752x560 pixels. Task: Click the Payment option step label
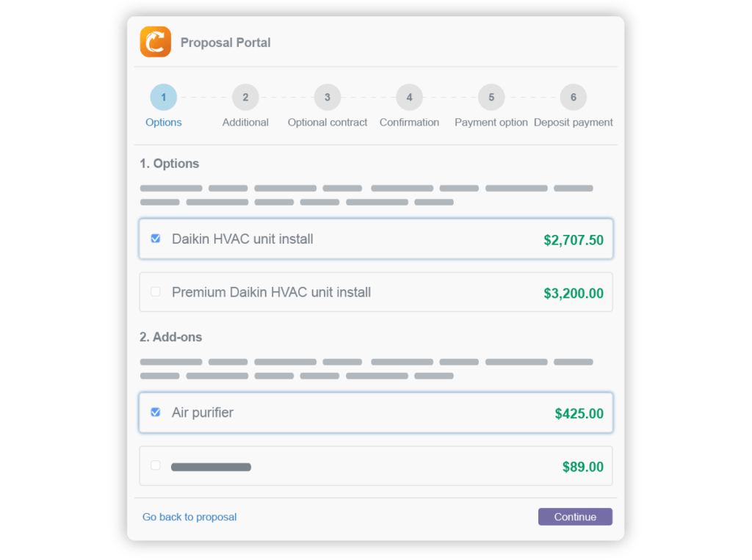491,123
